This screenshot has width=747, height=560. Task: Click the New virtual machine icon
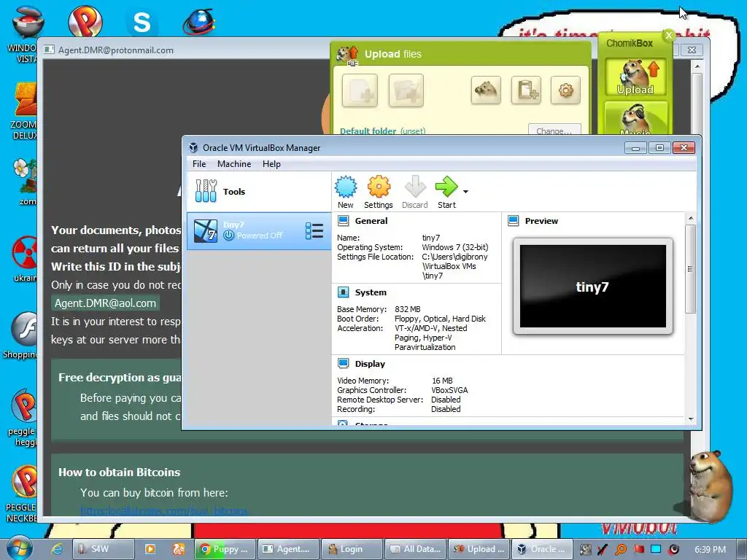tap(345, 192)
